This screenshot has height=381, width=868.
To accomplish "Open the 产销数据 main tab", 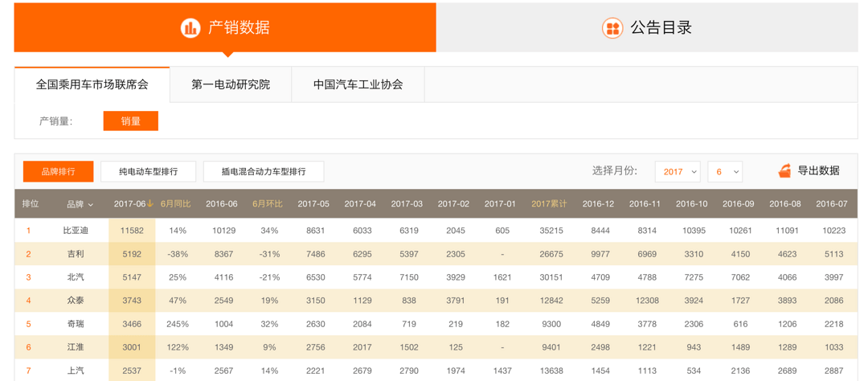I will click(x=225, y=27).
